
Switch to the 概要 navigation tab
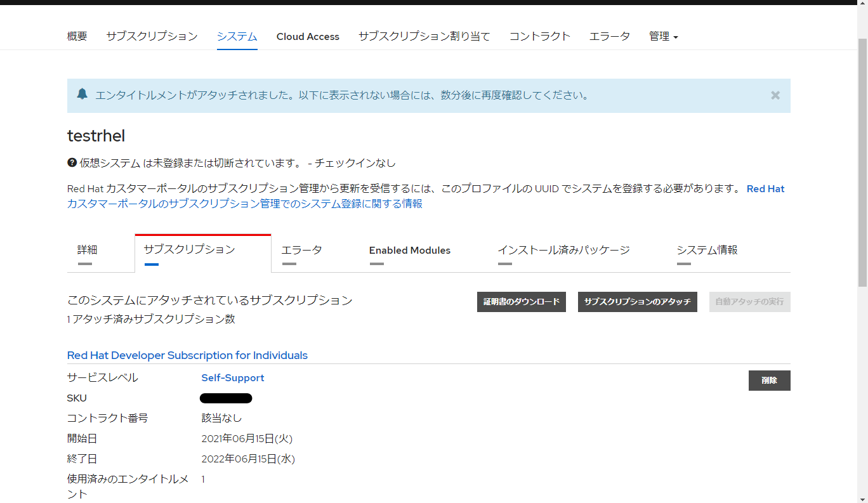(x=77, y=36)
